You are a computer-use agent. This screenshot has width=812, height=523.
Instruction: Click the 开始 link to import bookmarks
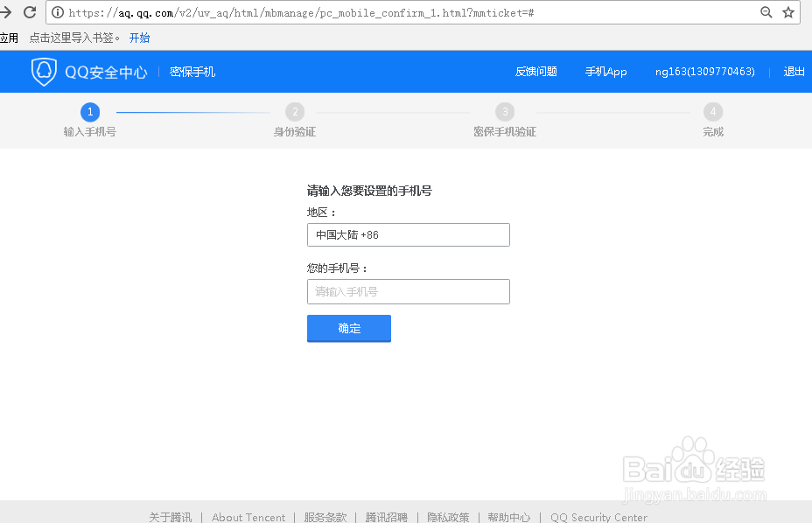[139, 38]
